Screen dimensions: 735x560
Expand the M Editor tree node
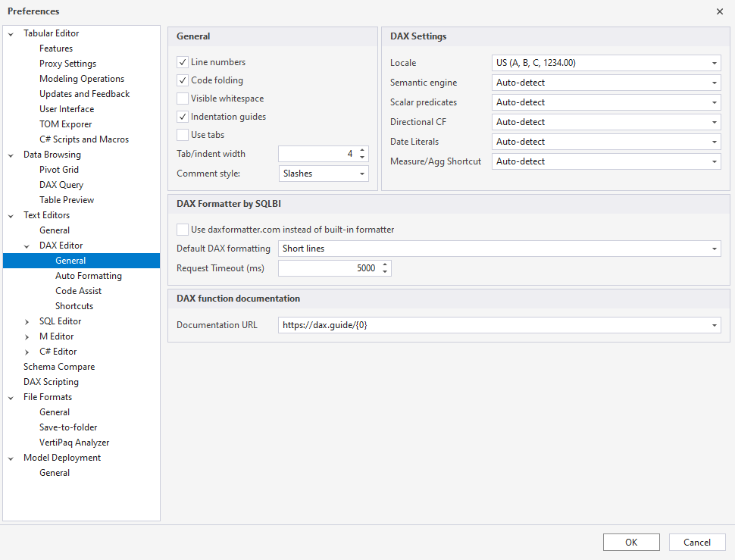point(27,336)
